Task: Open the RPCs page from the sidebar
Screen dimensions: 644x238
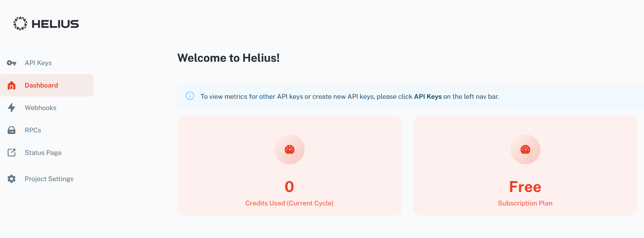Action: (33, 130)
